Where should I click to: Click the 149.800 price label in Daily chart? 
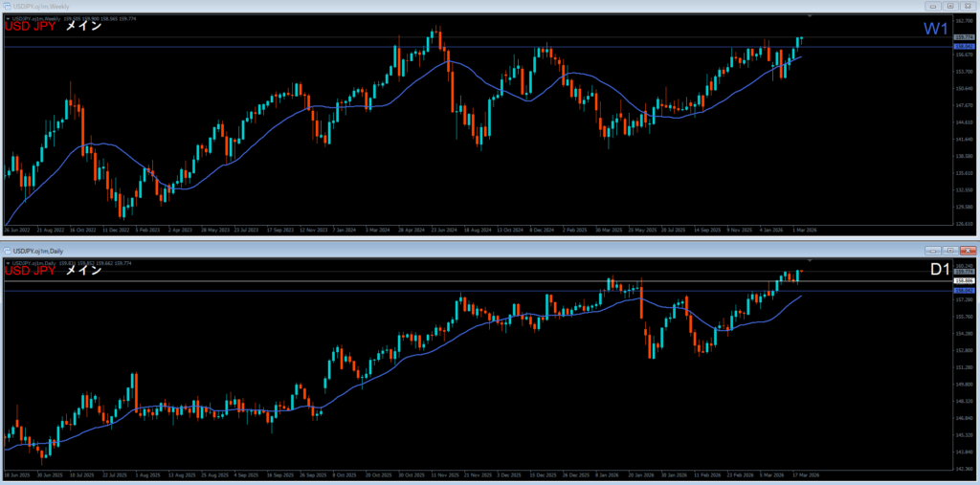[965, 385]
